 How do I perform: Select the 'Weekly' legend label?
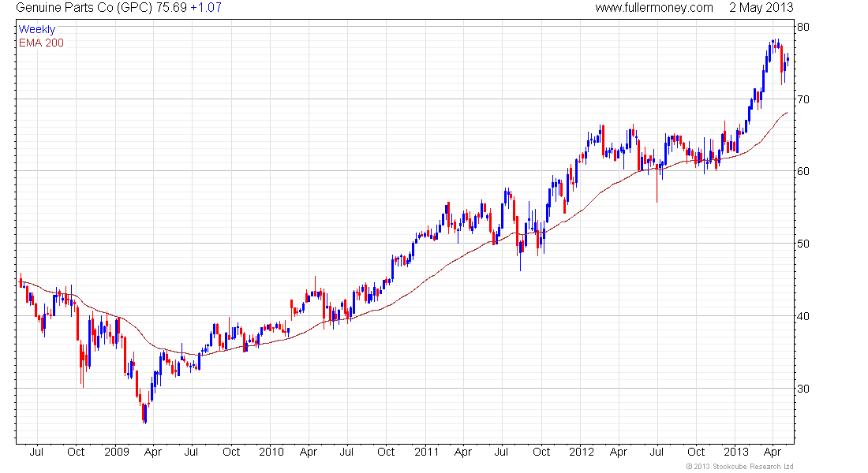(37, 29)
